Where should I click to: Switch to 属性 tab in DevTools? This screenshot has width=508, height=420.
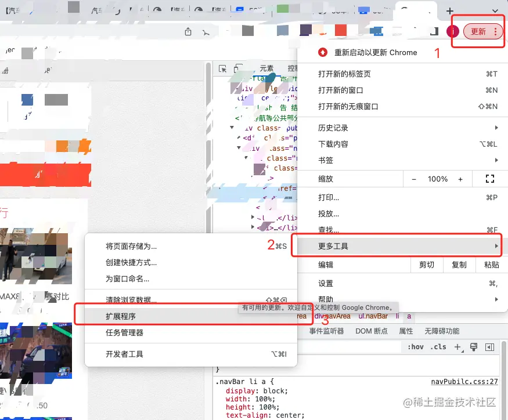[x=406, y=331]
